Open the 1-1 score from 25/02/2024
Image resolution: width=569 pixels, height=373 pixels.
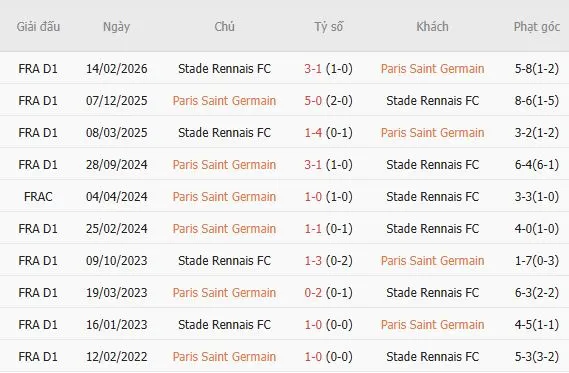click(313, 229)
